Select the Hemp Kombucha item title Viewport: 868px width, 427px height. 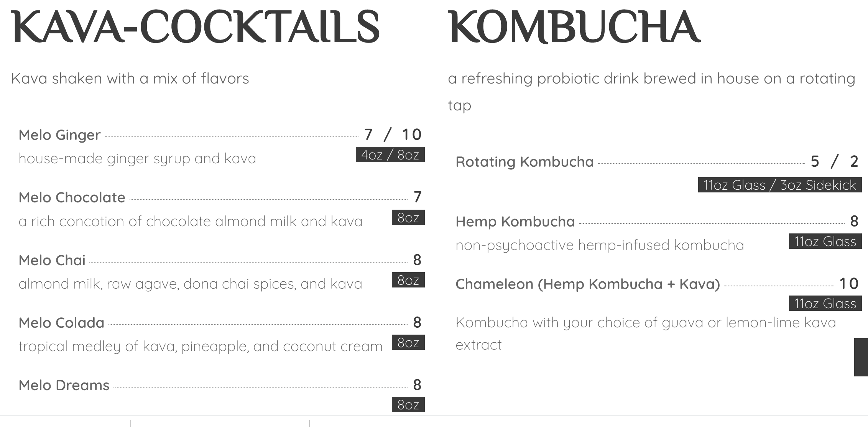(515, 222)
